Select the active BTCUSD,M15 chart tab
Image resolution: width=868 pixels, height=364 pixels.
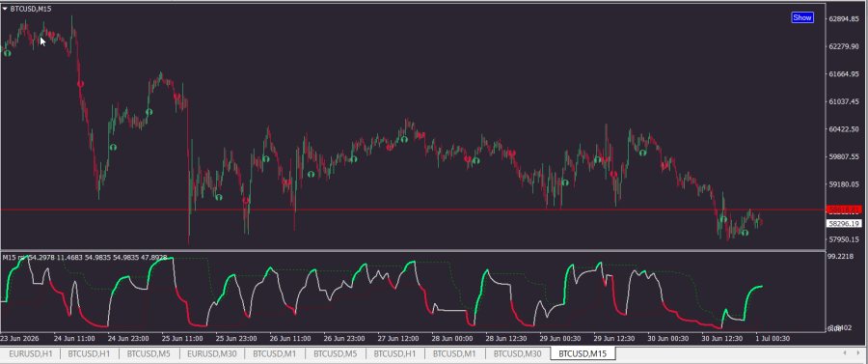click(583, 353)
